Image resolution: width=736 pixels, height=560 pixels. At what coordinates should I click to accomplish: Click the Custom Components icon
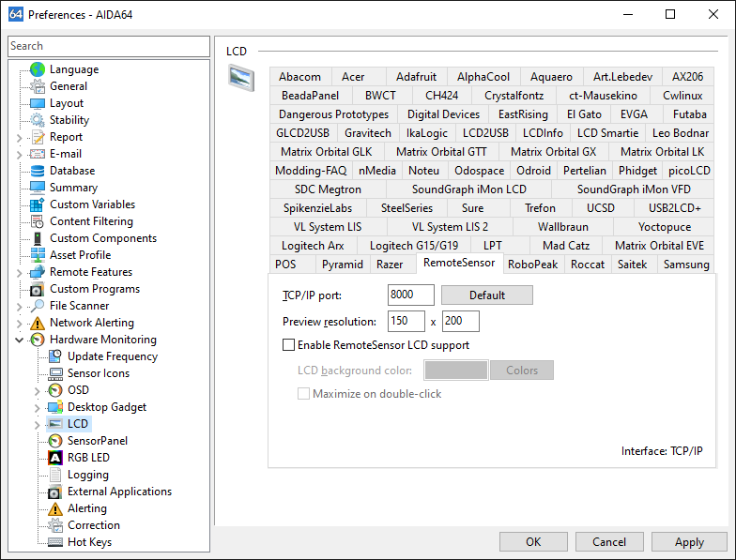[x=38, y=238]
